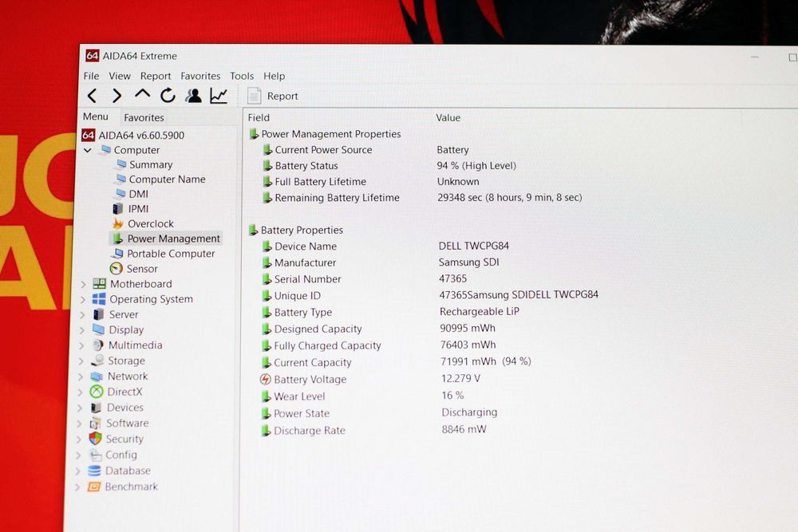798x532 pixels.
Task: Select the Fully Charged Capacity row
Action: (378, 345)
